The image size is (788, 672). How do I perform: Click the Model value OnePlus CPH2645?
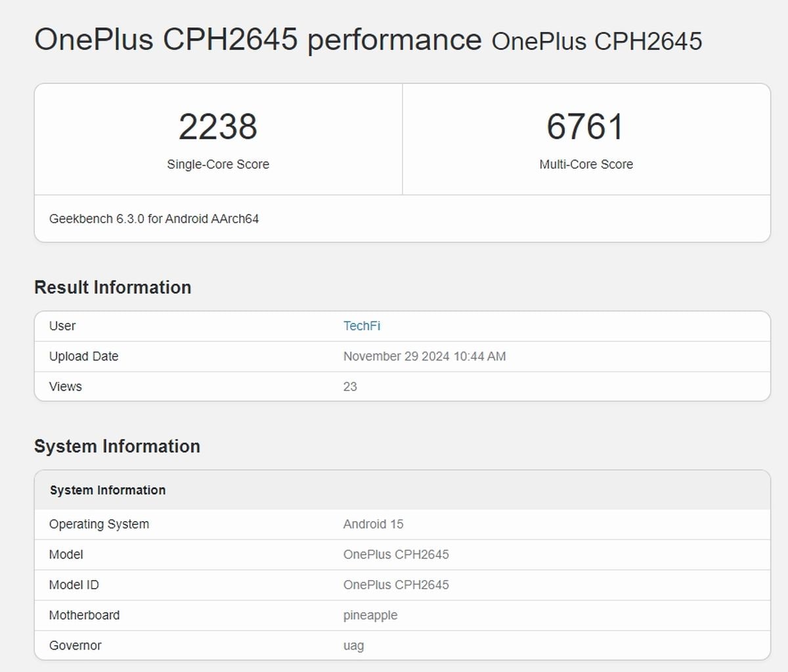(x=396, y=555)
